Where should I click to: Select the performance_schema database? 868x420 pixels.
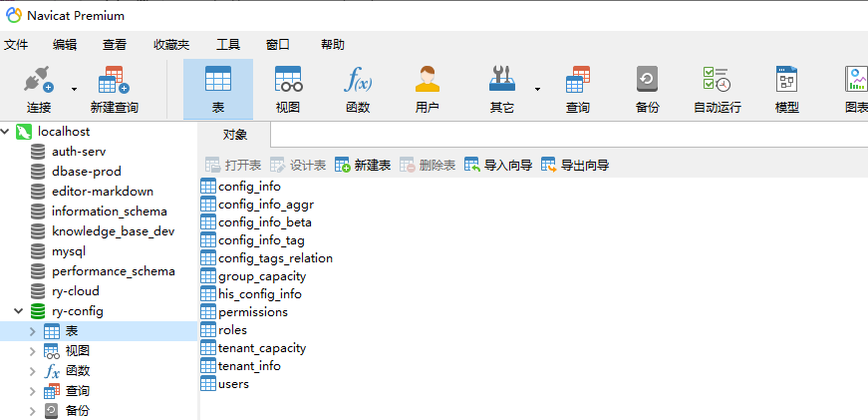point(113,271)
